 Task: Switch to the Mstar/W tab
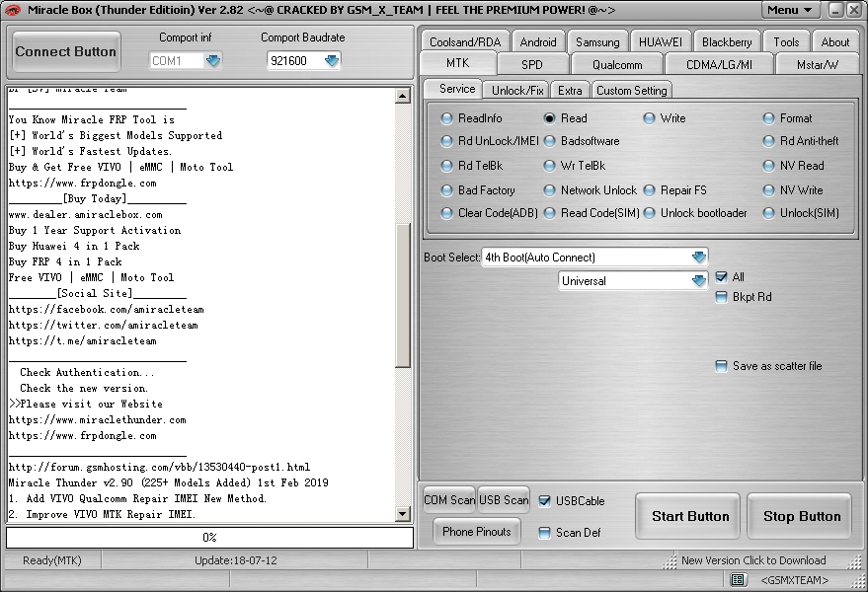tap(817, 64)
